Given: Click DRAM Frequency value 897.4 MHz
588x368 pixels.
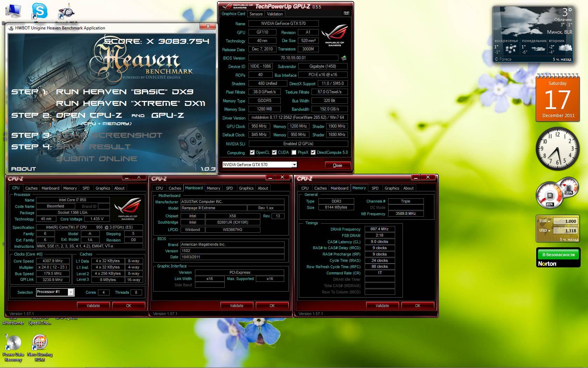Looking at the screenshot, I should tap(380, 229).
